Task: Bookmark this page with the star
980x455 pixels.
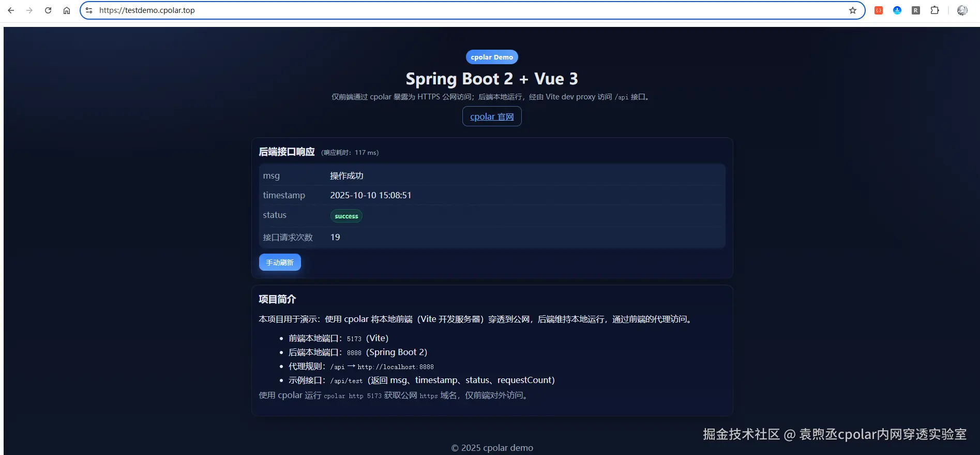Action: point(853,10)
